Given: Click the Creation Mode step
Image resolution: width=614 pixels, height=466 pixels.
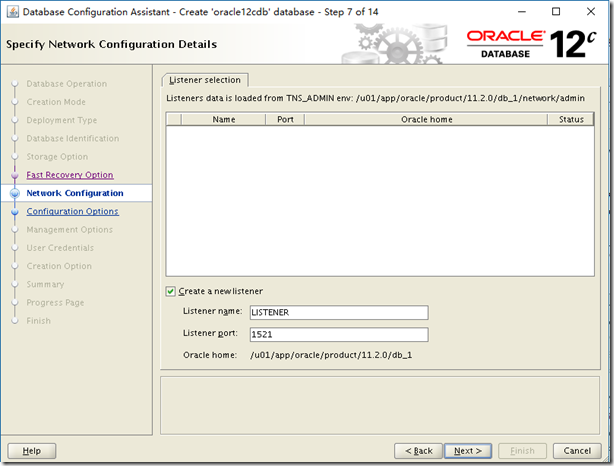Looking at the screenshot, I should pyautogui.click(x=56, y=102).
